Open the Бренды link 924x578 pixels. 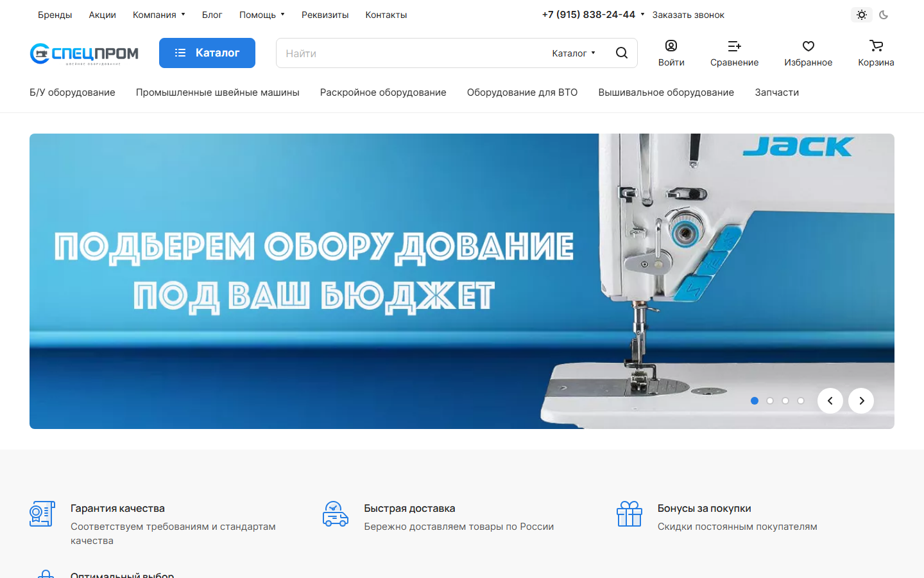(55, 15)
